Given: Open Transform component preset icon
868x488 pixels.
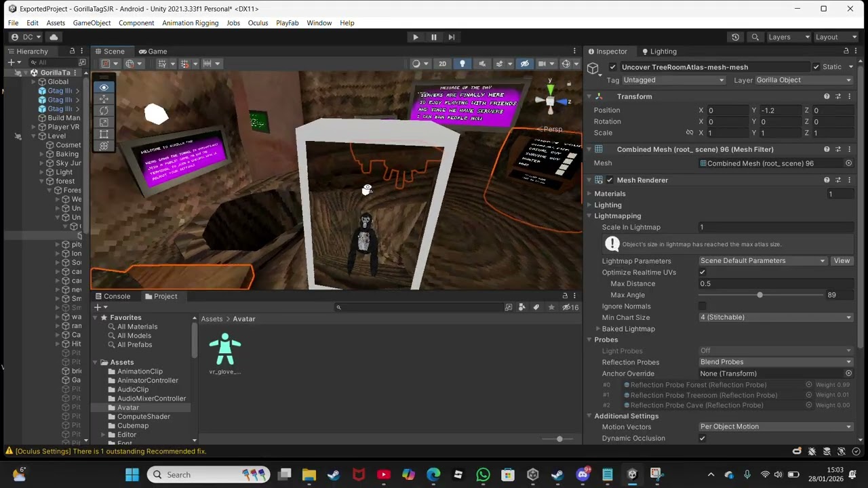Looking at the screenshot, I should coord(838,96).
